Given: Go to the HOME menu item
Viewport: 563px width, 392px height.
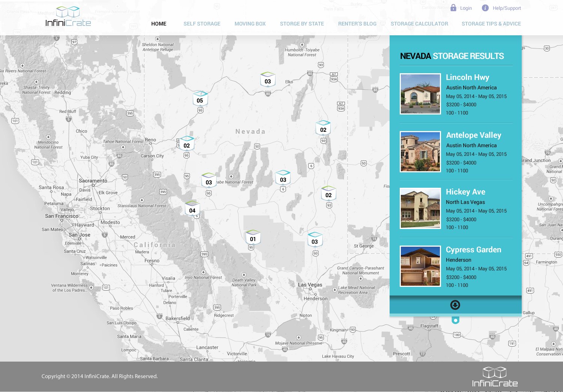Looking at the screenshot, I should click(159, 24).
